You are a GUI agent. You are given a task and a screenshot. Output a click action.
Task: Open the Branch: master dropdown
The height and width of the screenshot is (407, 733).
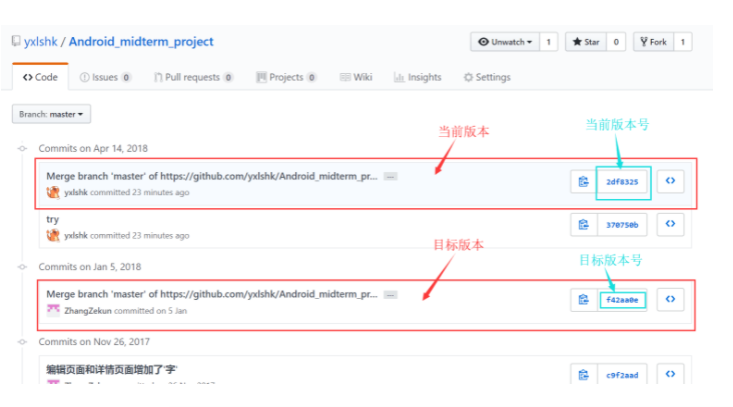click(51, 114)
